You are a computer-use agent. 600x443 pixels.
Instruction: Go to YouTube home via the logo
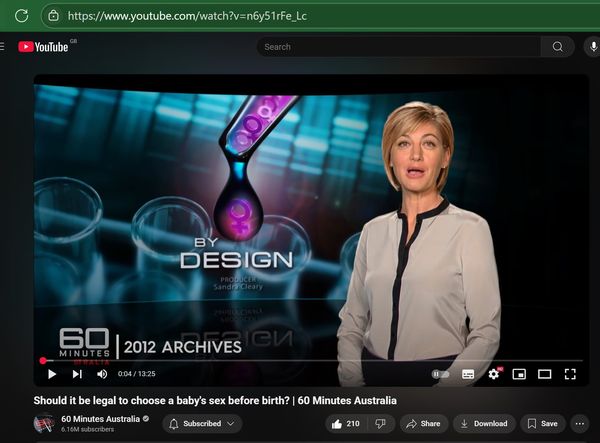[x=43, y=47]
